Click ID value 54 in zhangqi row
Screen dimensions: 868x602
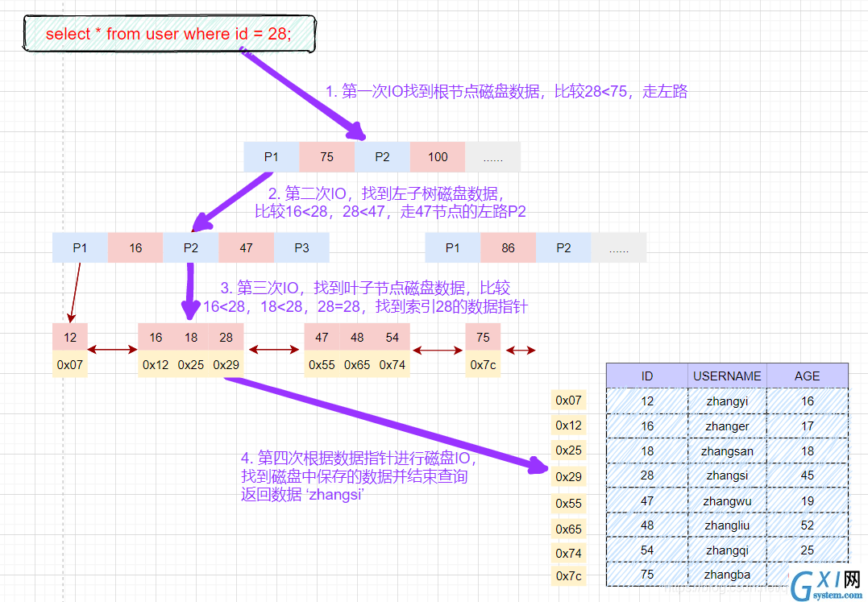click(x=647, y=550)
